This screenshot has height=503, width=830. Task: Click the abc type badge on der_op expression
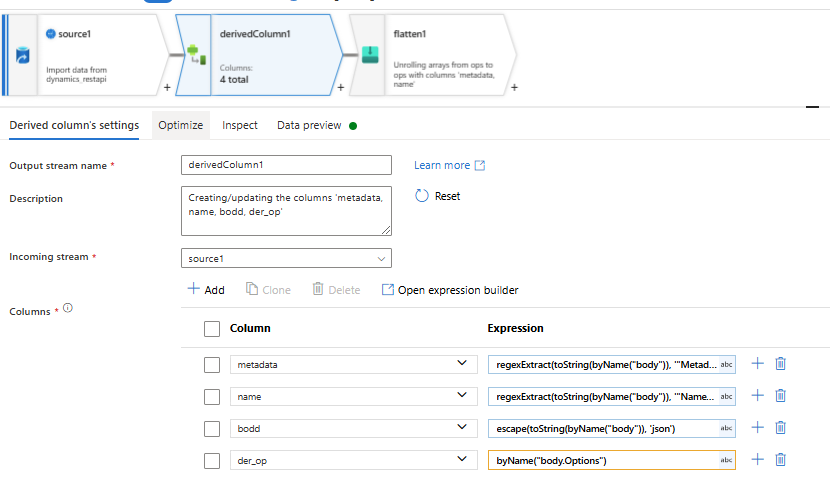point(726,460)
